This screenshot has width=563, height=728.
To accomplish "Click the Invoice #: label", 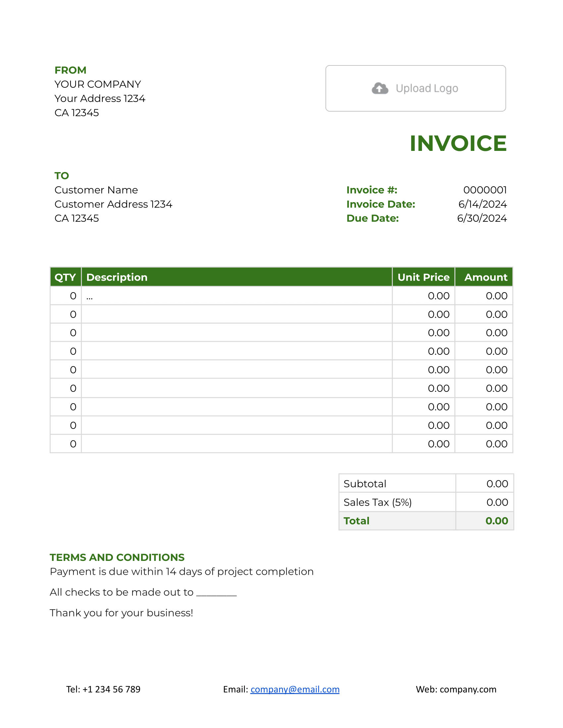I will pos(372,190).
